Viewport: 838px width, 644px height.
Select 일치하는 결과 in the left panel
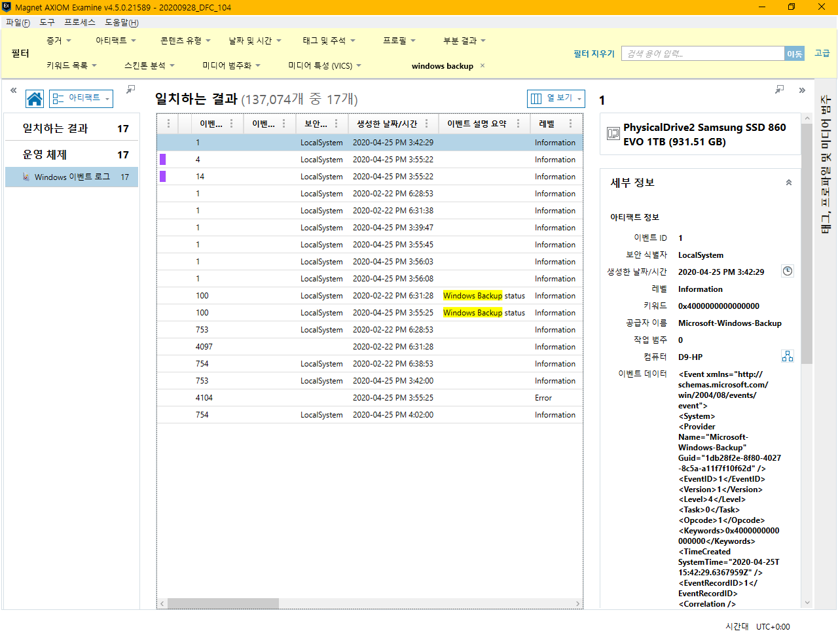point(72,128)
